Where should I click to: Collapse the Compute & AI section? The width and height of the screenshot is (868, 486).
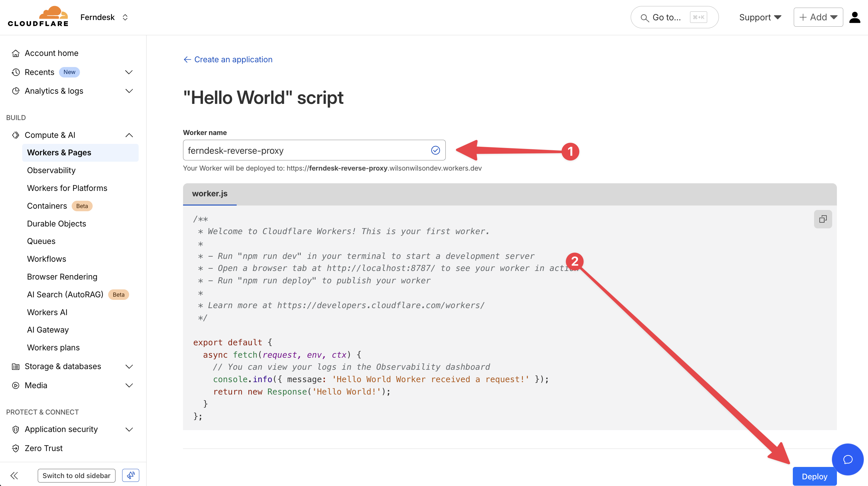click(129, 135)
